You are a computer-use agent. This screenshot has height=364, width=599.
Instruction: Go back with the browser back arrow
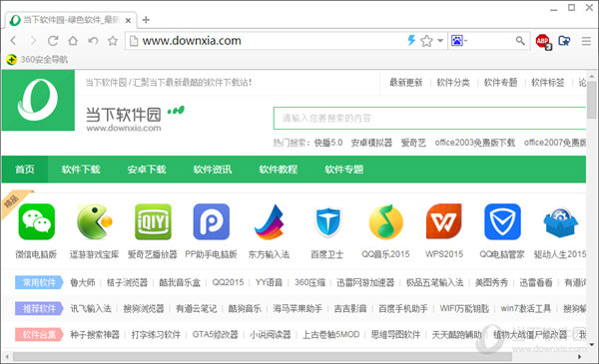tap(13, 41)
